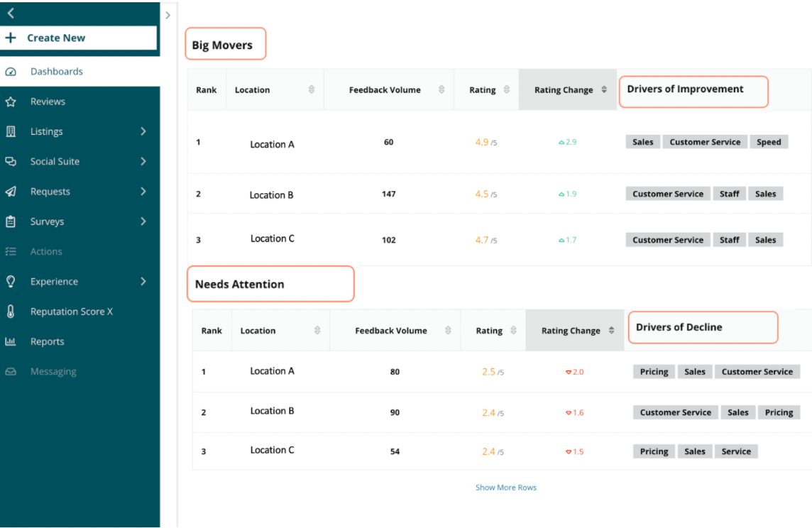Expand the Experience submenu

coord(143,281)
